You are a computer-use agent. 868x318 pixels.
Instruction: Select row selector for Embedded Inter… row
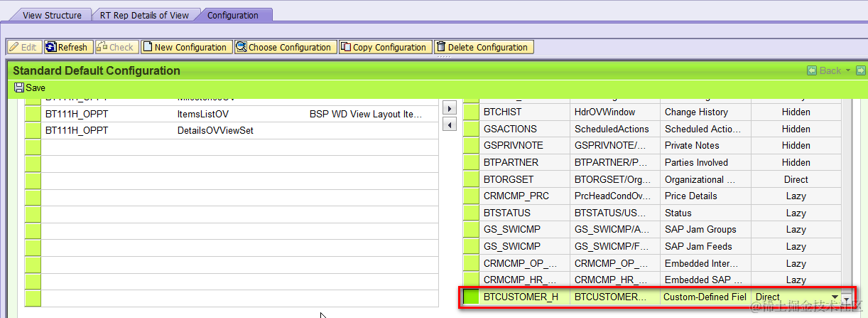click(x=471, y=263)
